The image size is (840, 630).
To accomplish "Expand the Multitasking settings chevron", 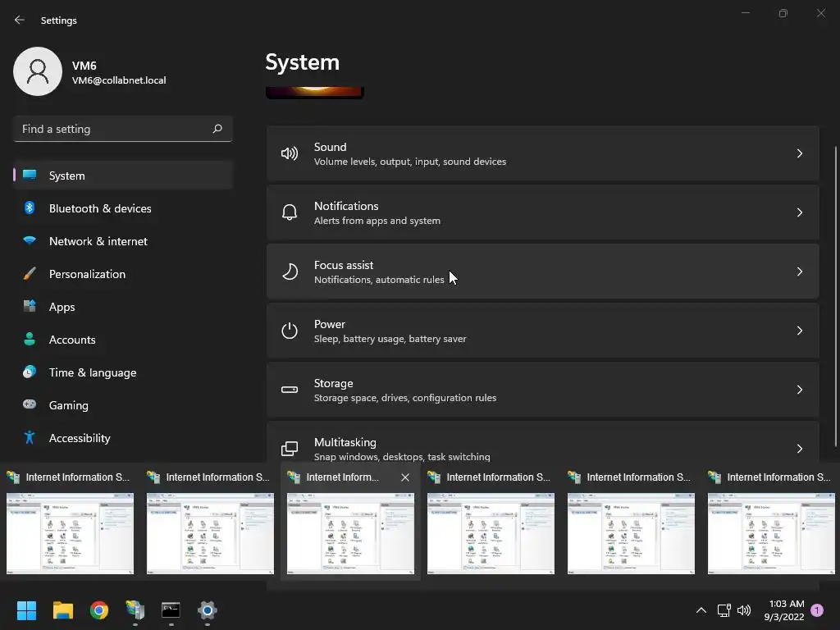I will (x=799, y=449).
